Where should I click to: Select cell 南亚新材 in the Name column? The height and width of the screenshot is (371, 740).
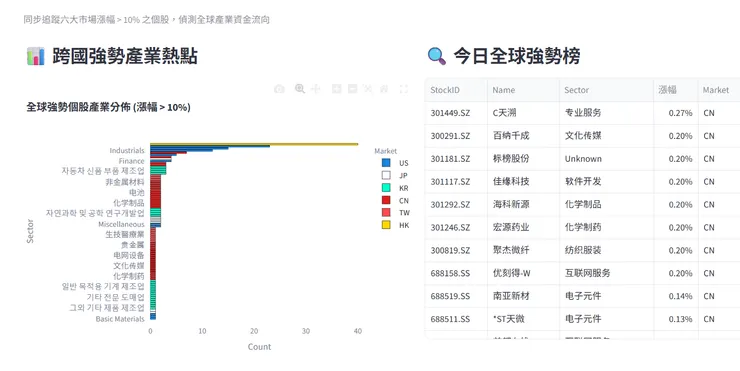coord(523,296)
